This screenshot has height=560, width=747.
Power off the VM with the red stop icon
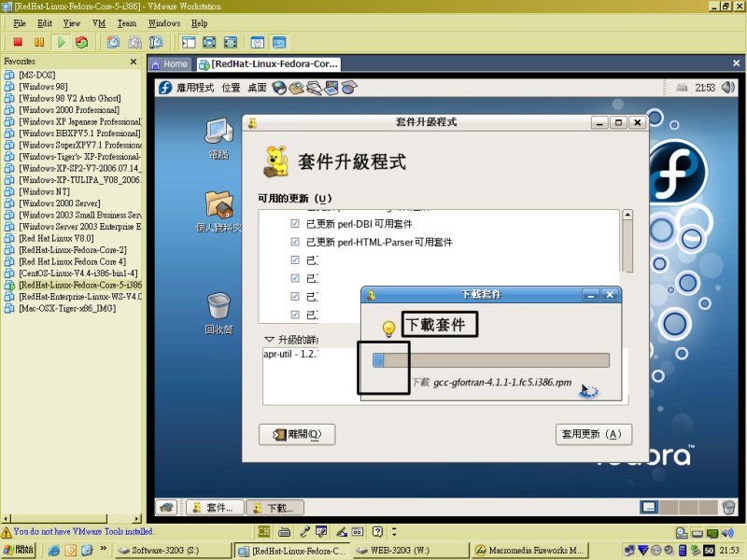point(18,42)
